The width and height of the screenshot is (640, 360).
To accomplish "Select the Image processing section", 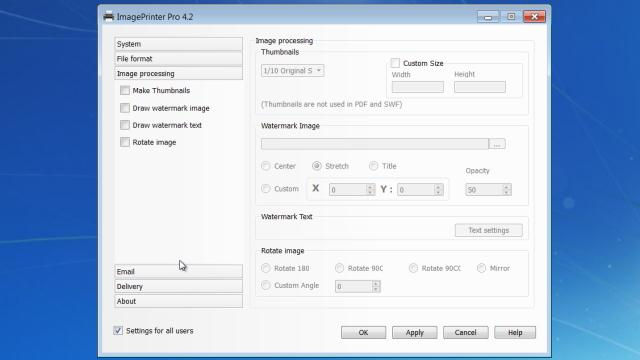I will (x=178, y=73).
